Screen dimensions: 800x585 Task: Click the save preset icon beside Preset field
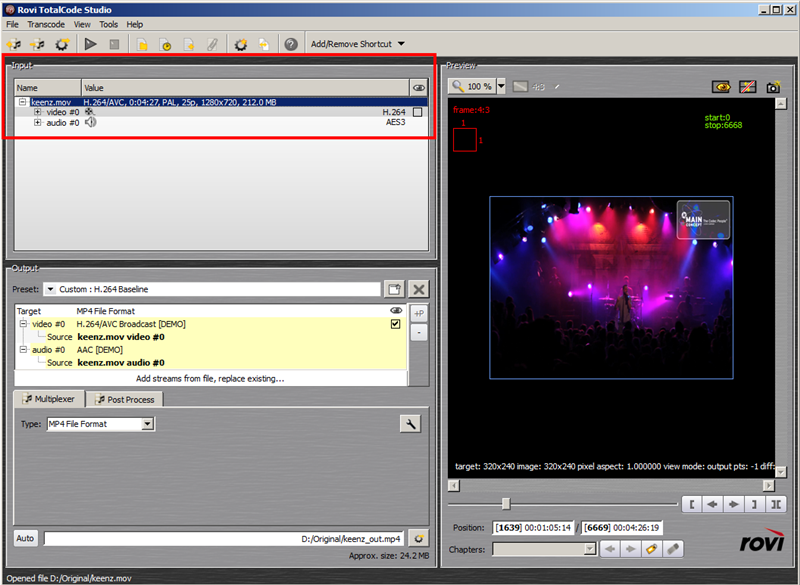[x=394, y=289]
